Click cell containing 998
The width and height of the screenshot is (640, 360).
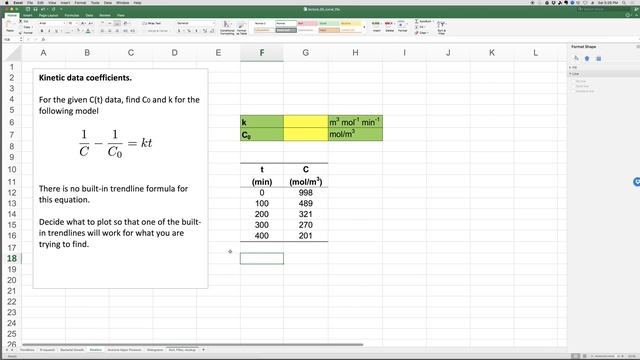(x=306, y=193)
